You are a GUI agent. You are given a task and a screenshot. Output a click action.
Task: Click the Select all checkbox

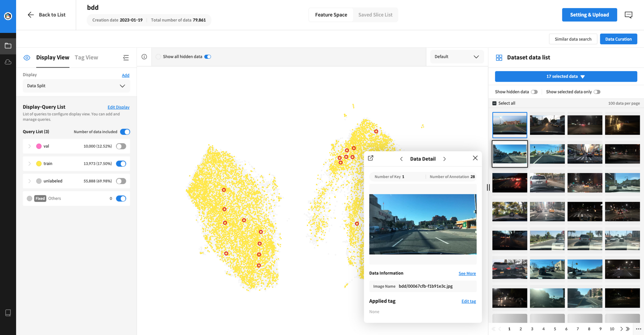[494, 103]
